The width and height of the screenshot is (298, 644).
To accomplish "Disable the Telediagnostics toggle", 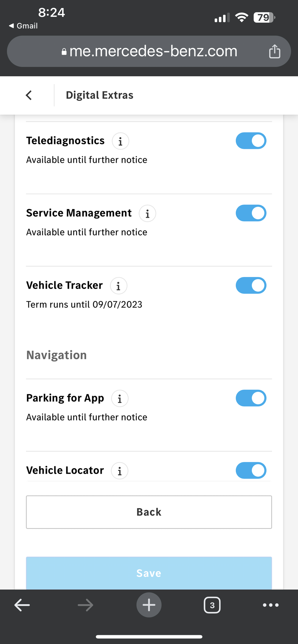I will (251, 141).
